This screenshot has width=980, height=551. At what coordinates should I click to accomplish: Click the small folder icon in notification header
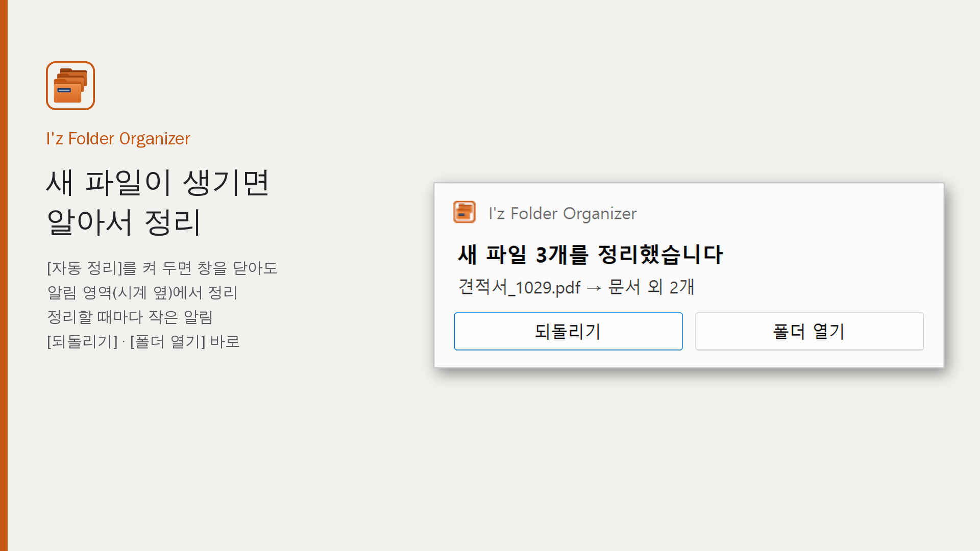click(x=464, y=212)
